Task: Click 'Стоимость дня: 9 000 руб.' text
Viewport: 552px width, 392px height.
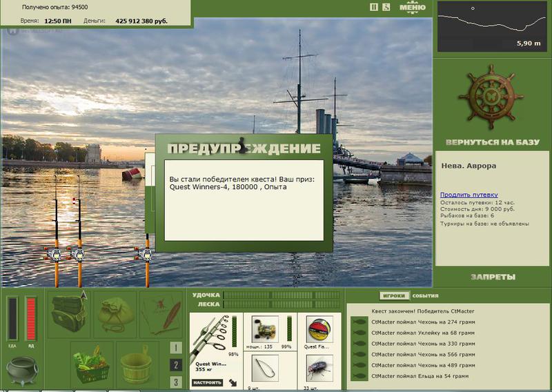Action: [477, 209]
